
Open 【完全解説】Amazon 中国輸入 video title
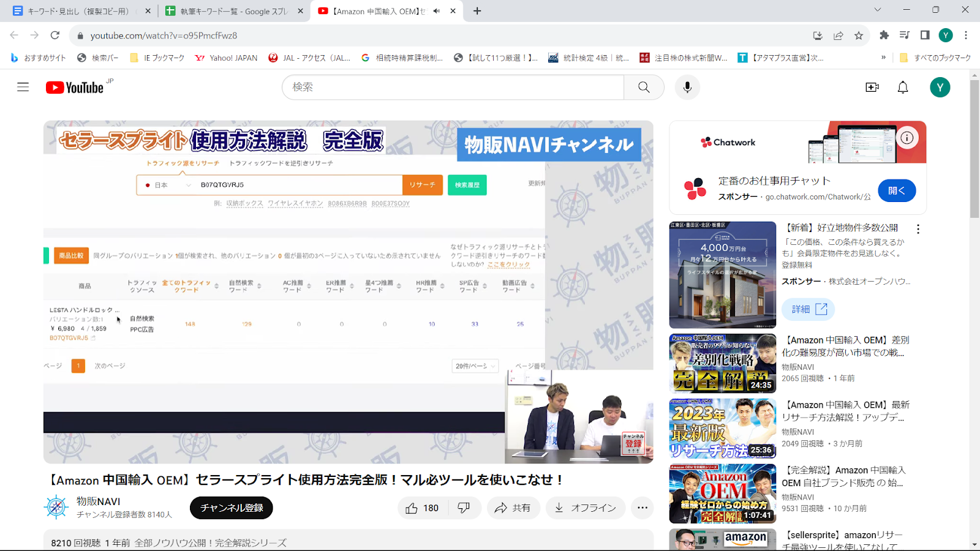click(x=844, y=476)
